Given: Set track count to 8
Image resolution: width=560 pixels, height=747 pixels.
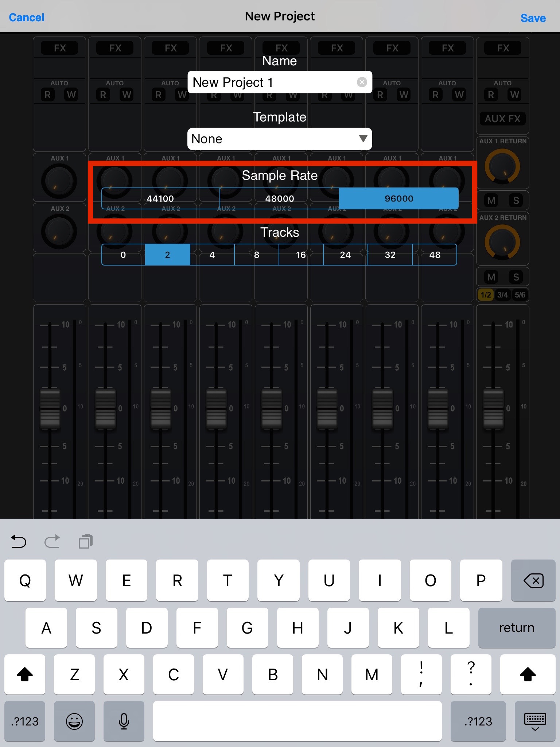Looking at the screenshot, I should [257, 255].
